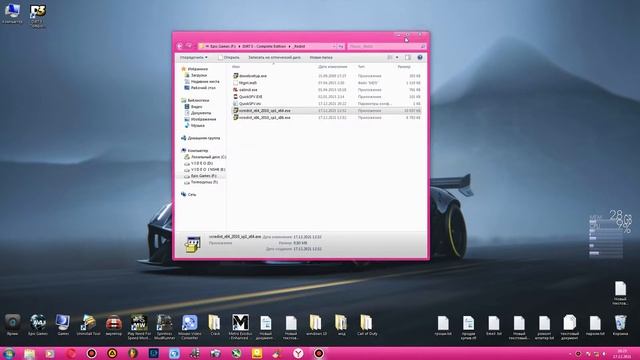Image resolution: width=640 pixels, height=360 pixels.
Task: Click the Explorer search field
Action: pyautogui.click(x=387, y=47)
